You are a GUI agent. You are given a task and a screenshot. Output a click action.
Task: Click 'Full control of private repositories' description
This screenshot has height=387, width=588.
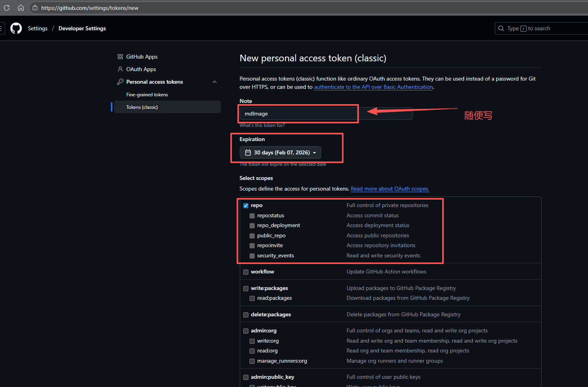[388, 205]
